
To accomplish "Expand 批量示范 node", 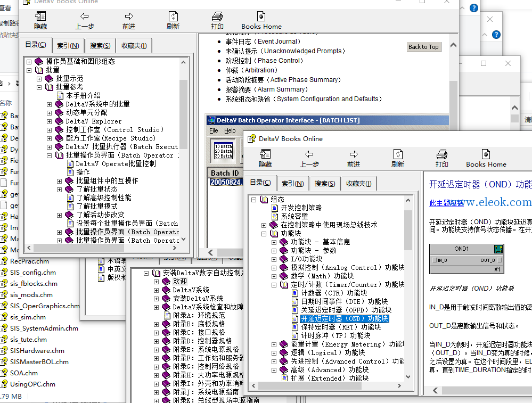I will point(39,79).
